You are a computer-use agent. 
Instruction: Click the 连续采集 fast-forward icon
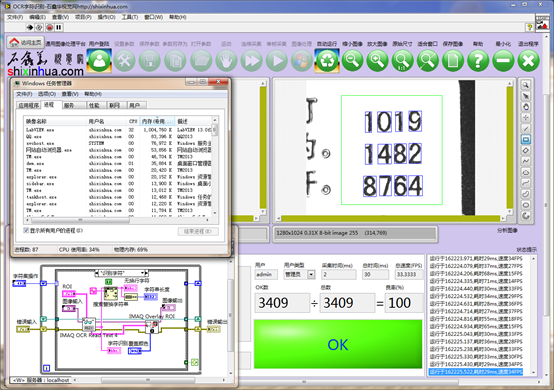point(252,61)
